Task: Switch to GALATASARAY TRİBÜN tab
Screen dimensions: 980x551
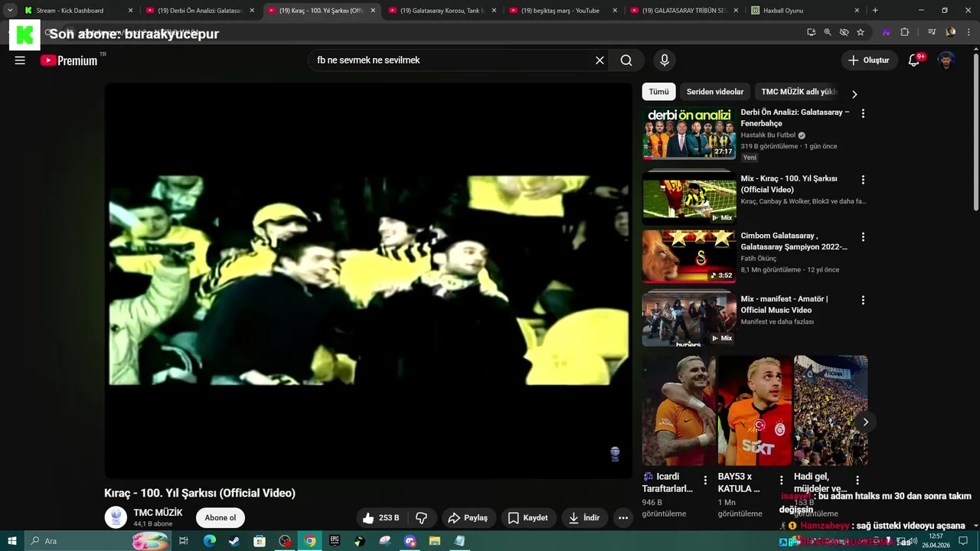Action: [684, 11]
